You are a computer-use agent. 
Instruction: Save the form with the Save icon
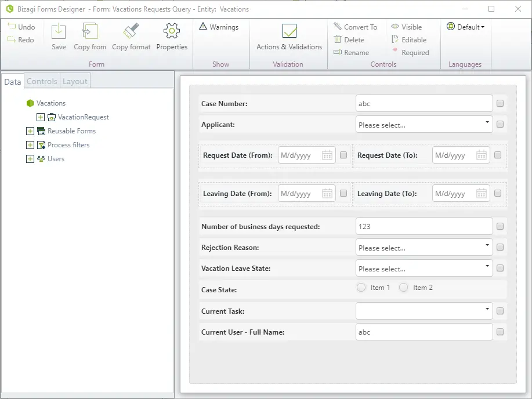(x=59, y=31)
